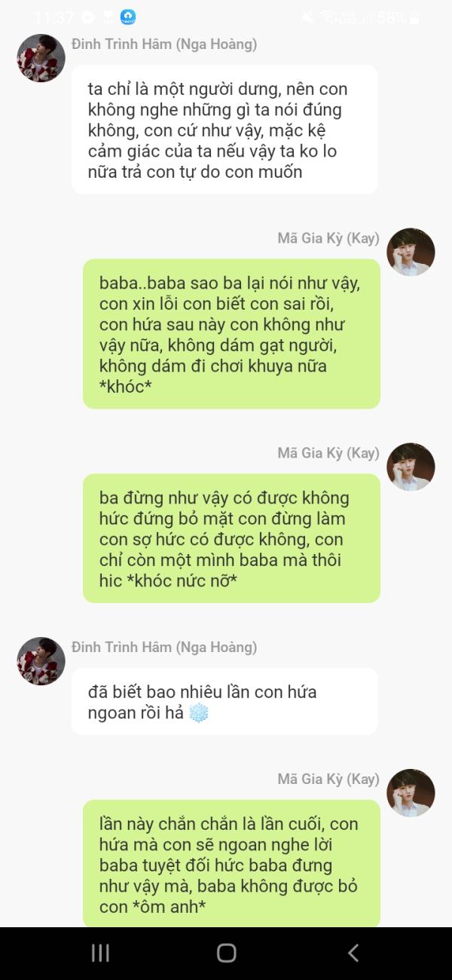
Task: Tap the Android back button
Action: (353, 953)
